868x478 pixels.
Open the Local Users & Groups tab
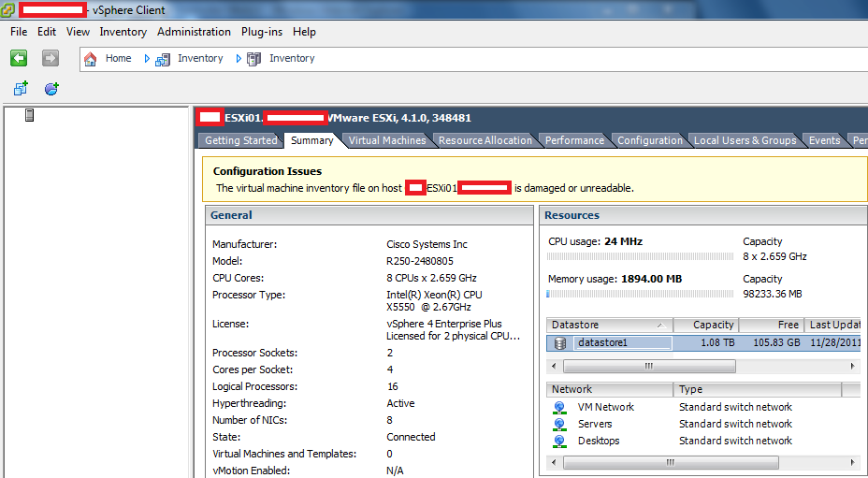coord(745,140)
